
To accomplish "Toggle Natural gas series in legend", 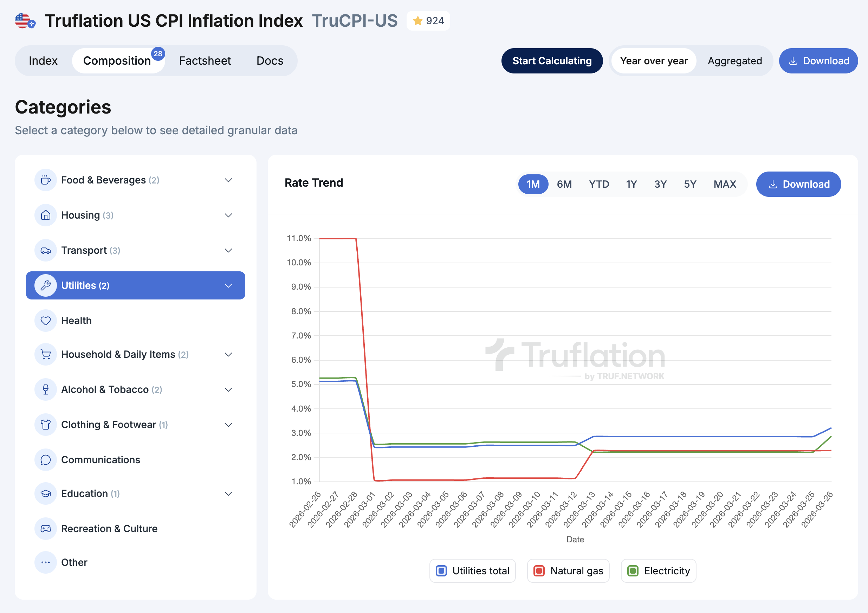I will (x=568, y=571).
